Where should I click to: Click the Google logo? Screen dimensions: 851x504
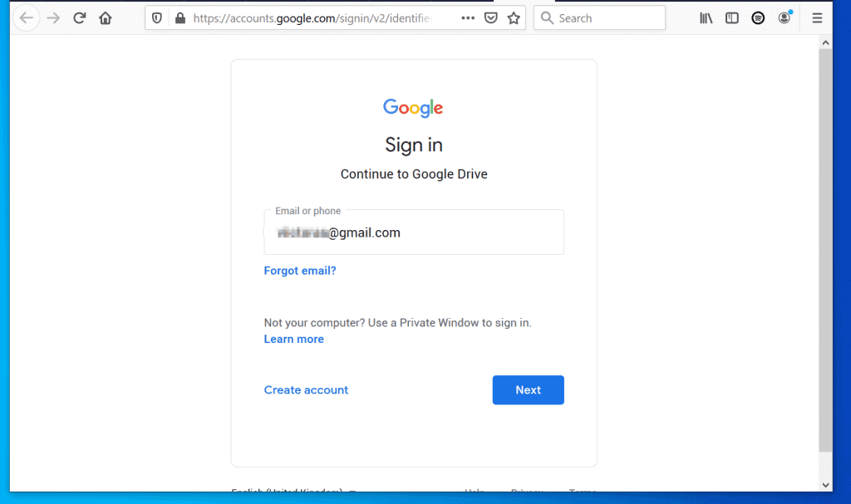click(413, 107)
